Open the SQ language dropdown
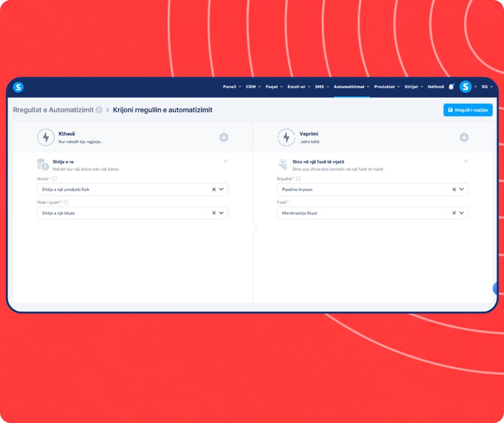504x423 pixels. (x=487, y=87)
